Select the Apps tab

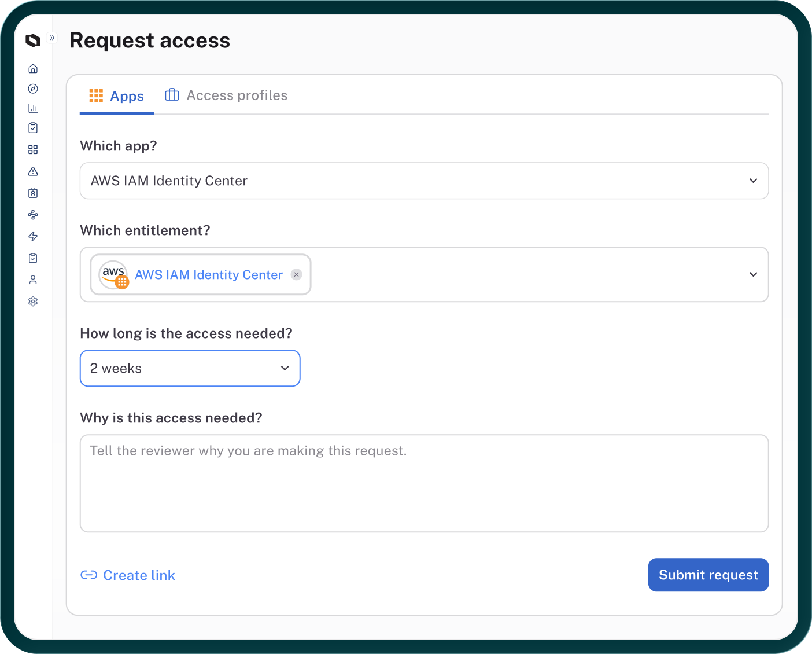[x=117, y=96]
